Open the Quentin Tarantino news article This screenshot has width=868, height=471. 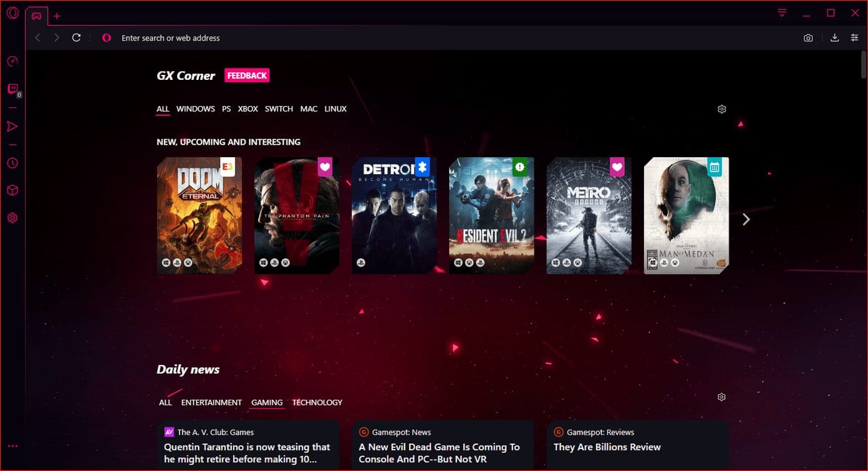(x=247, y=453)
